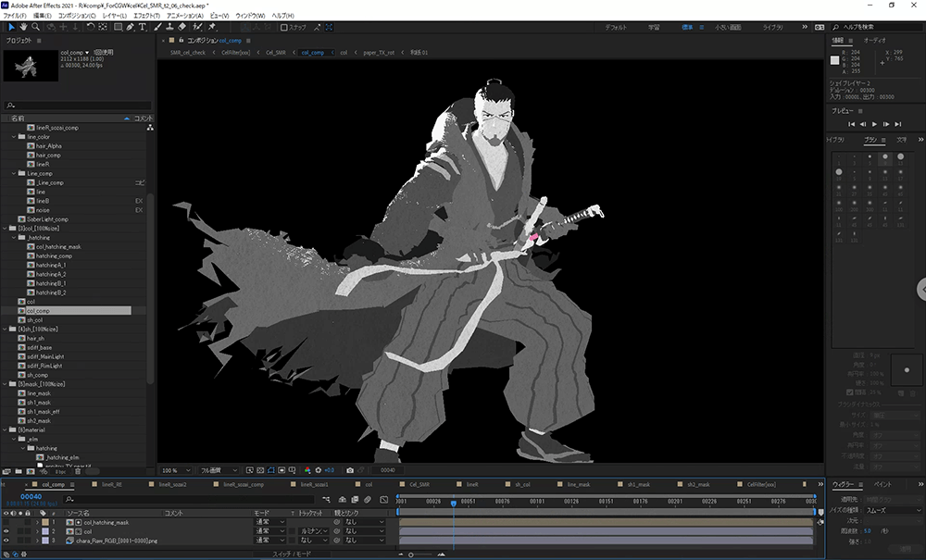Select the Hand tool
Image resolution: width=926 pixels, height=560 pixels.
(x=24, y=27)
